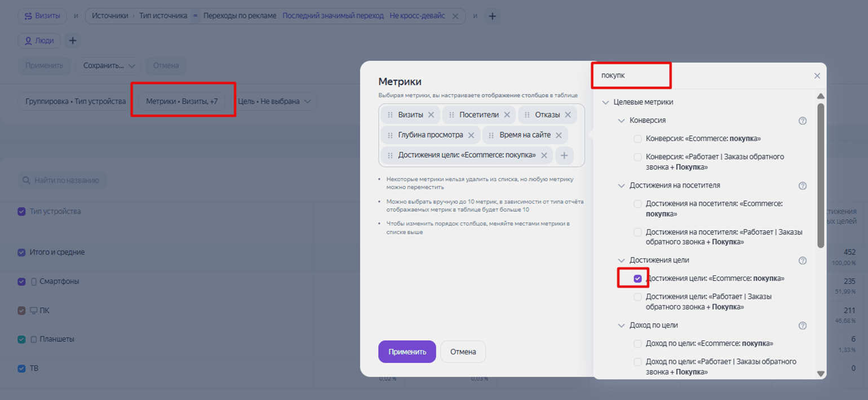
Task: Collapse the Достижения на посетителя group
Action: tap(622, 185)
